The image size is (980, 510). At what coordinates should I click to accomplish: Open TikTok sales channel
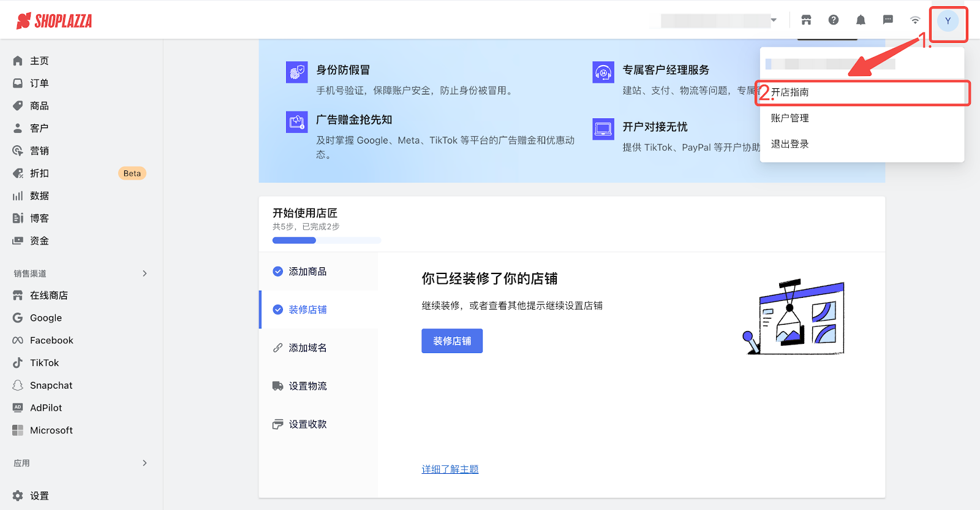(44, 363)
